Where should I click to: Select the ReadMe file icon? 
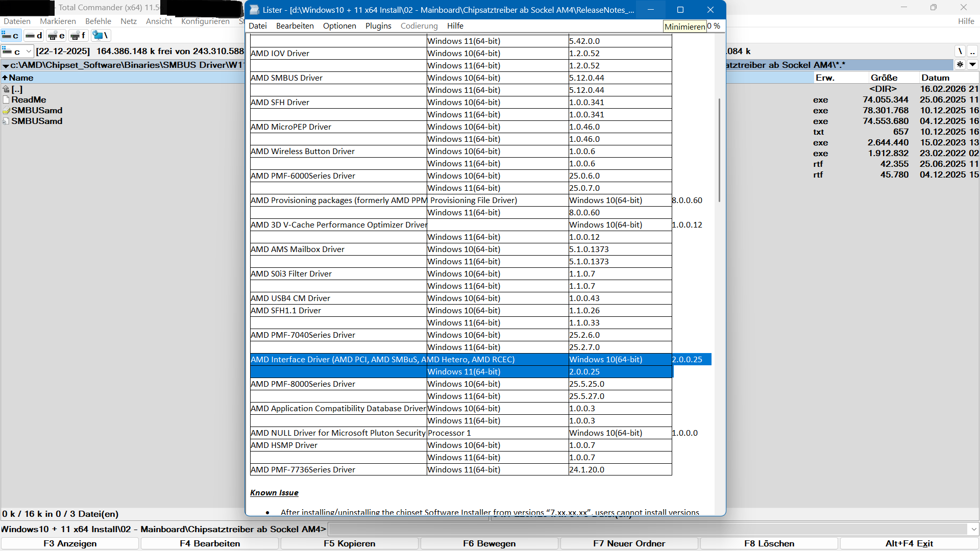6,100
